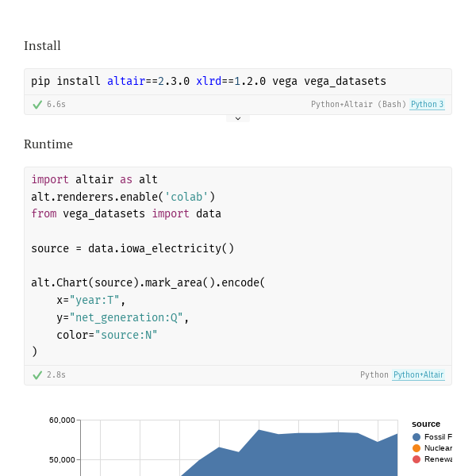
Task: Click the green checkmark beside 2.8s
Action: point(37,375)
